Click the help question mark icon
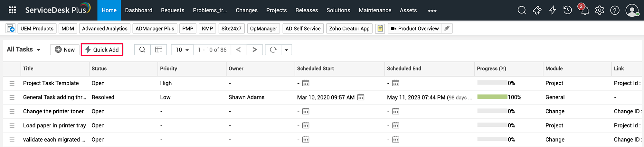 615,10
